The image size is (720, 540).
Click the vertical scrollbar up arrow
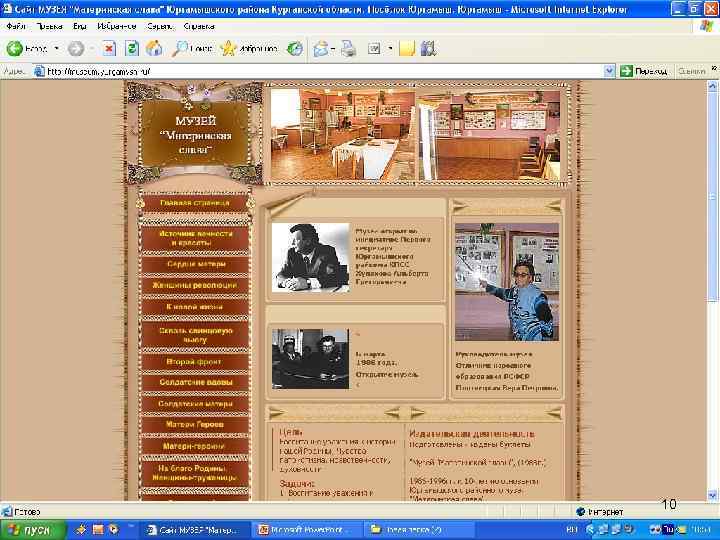coord(712,86)
